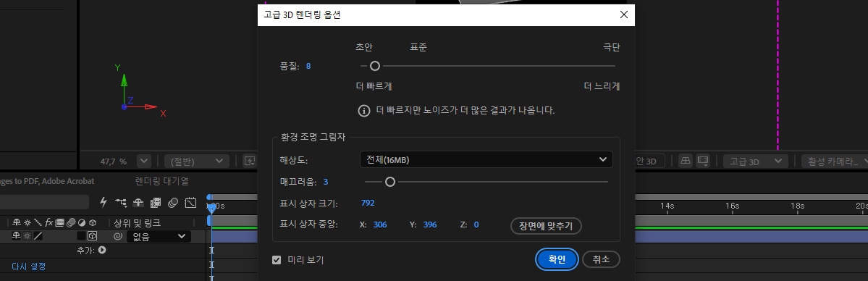Screen dimensions: 868x281
Task: Click the 47,7 % magnification value
Action: [114, 162]
